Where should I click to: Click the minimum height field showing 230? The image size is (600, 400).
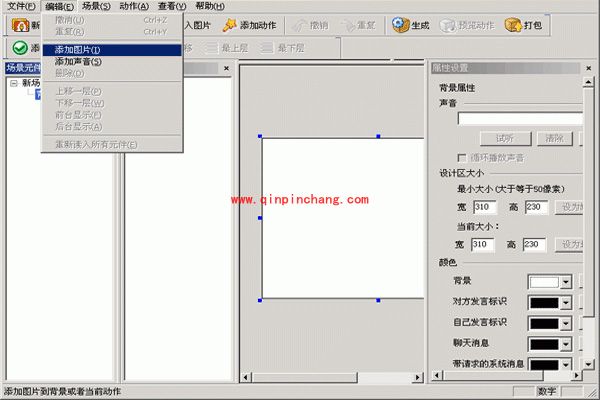pyautogui.click(x=536, y=207)
